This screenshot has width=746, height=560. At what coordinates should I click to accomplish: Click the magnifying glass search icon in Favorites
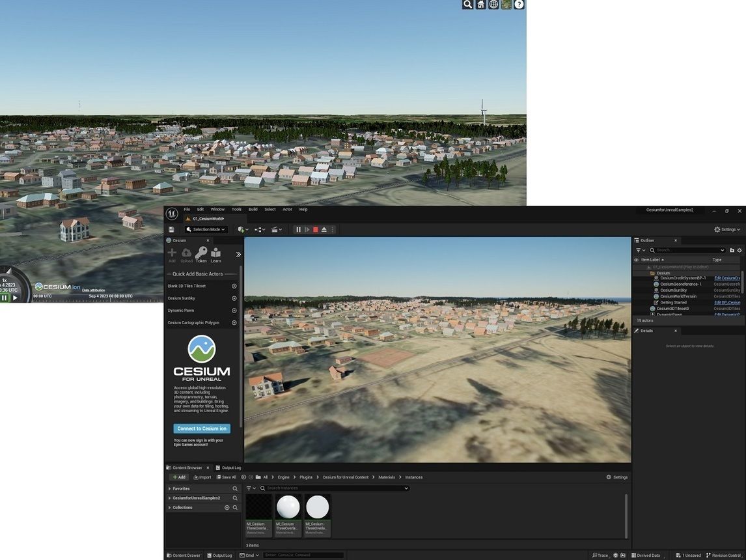pos(235,488)
